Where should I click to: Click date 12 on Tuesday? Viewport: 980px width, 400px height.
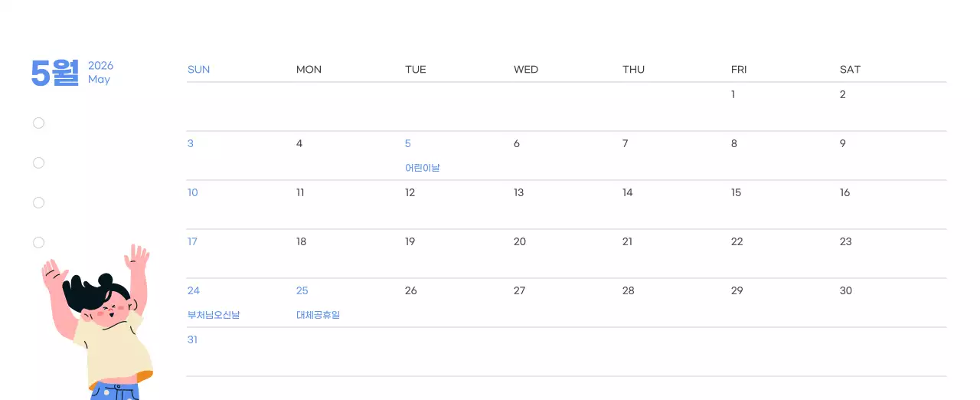(410, 193)
